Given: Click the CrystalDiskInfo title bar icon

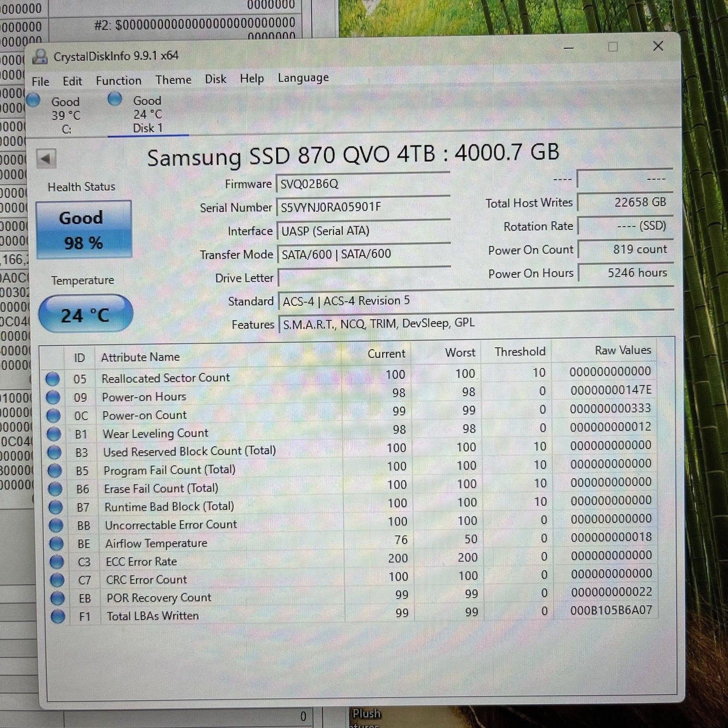Looking at the screenshot, I should tap(40, 57).
